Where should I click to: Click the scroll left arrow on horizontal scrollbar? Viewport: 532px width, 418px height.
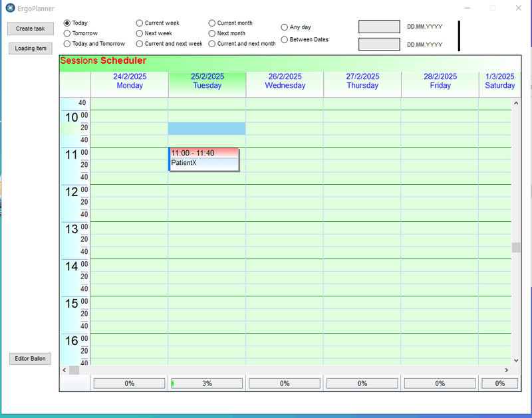(65, 370)
